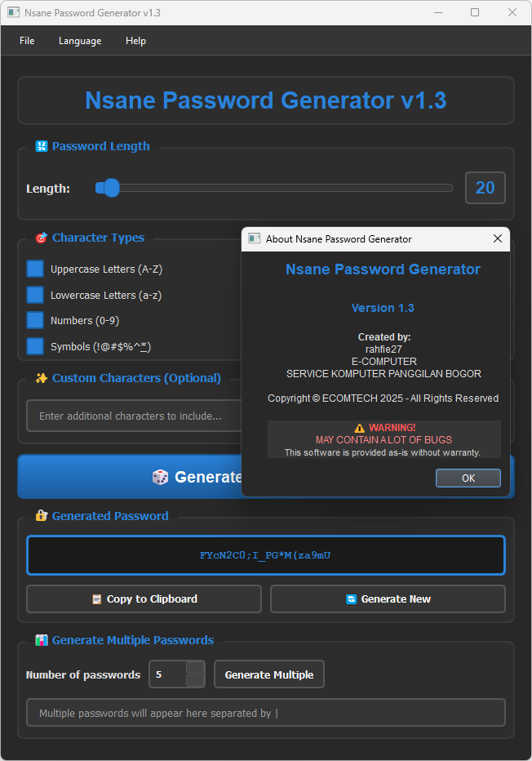Click the refresh icon beside Generate New
The image size is (532, 761).
click(x=351, y=599)
